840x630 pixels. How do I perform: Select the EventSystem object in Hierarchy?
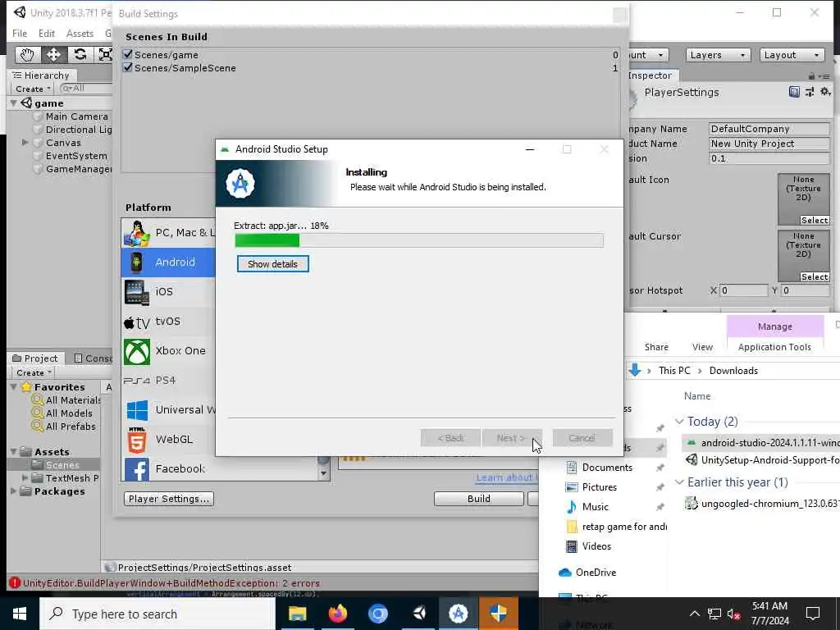76,156
